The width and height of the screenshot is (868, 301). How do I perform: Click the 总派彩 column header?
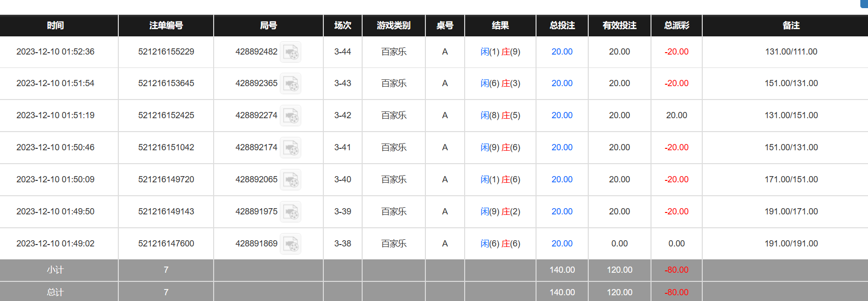(x=676, y=25)
